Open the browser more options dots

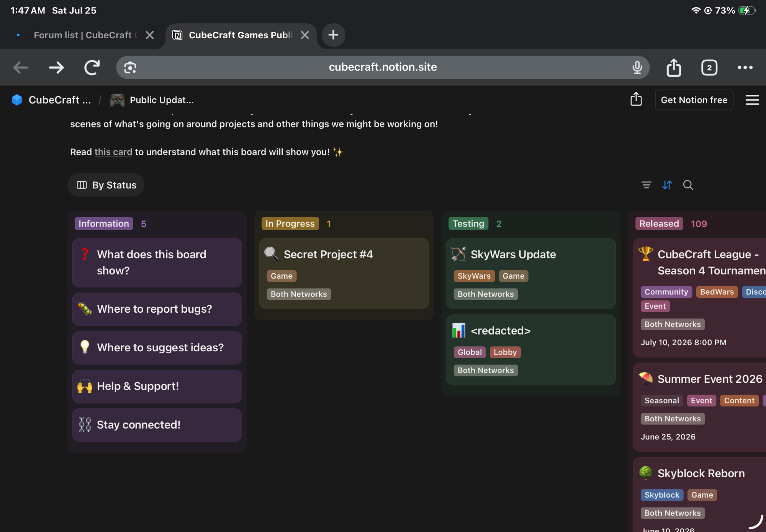tap(745, 67)
